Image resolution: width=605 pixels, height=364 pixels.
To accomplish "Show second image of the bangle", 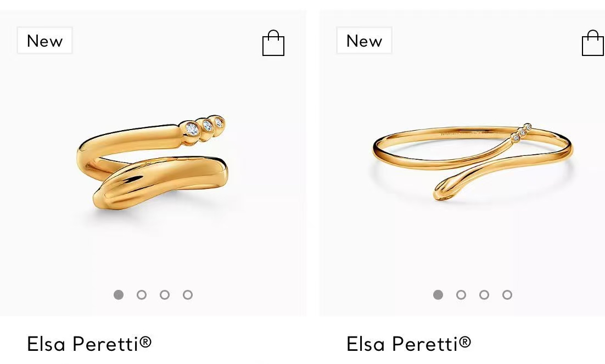I will pos(461,295).
